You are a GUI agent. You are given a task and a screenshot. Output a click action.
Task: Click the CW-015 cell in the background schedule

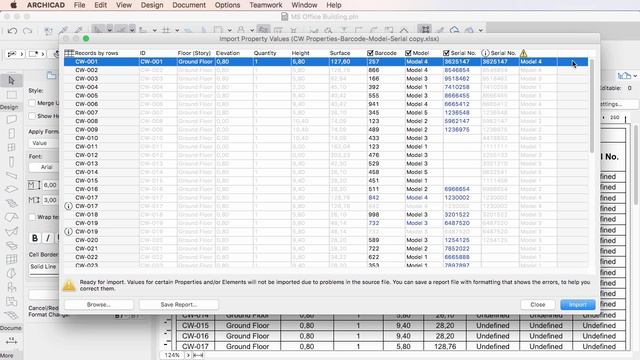tap(195, 326)
